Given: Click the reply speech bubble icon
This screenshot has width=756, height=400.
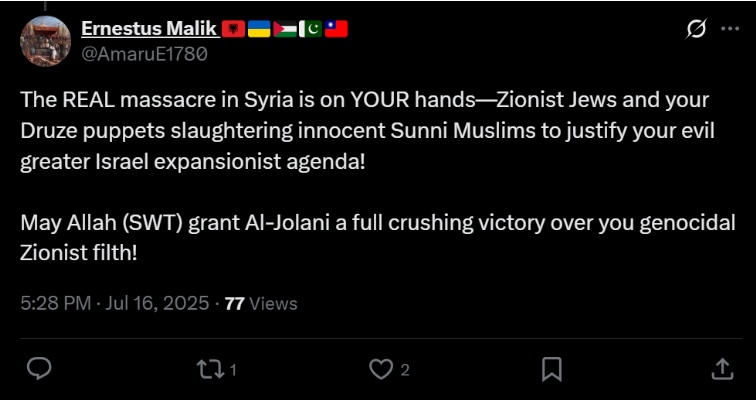Looking at the screenshot, I should click(x=39, y=369).
